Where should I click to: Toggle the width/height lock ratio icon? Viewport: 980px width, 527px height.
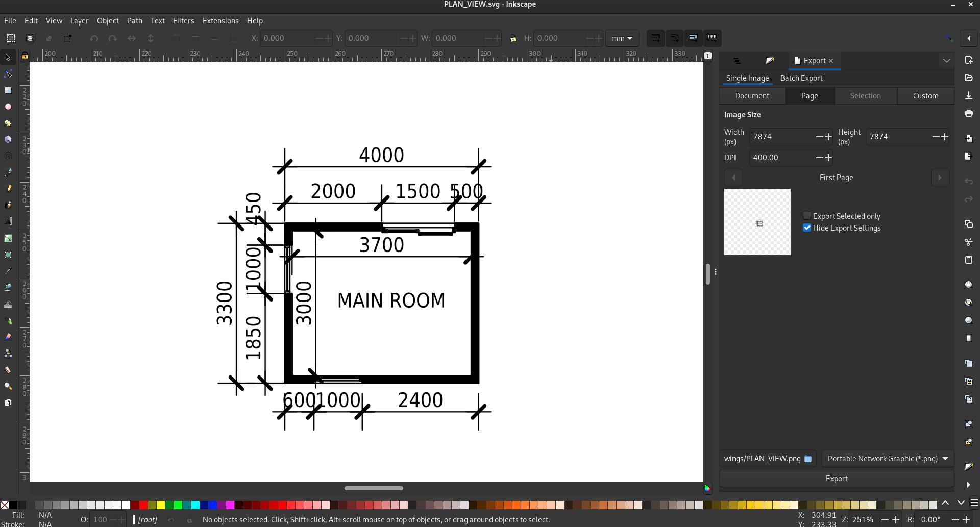point(513,38)
